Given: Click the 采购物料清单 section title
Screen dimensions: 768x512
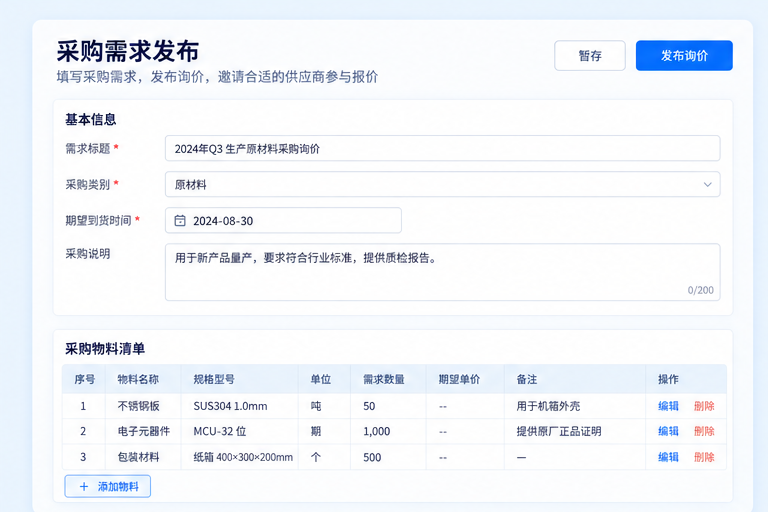Looking at the screenshot, I should (105, 349).
